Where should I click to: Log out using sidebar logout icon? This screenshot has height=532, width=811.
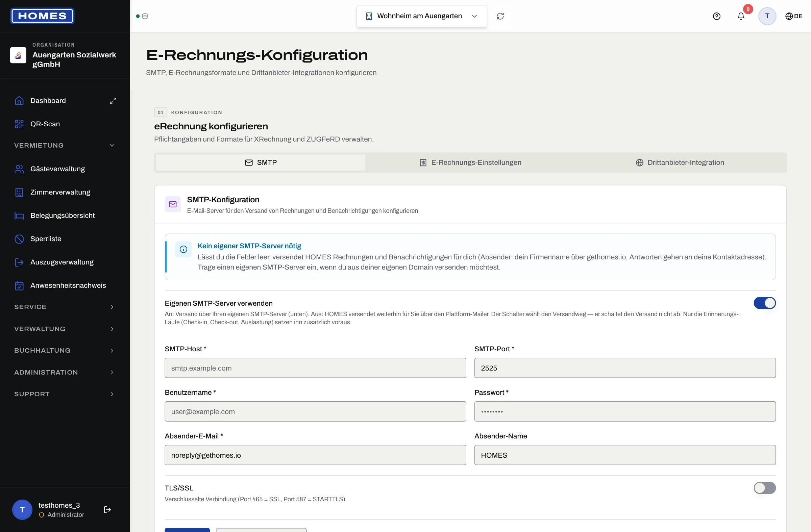(x=107, y=509)
